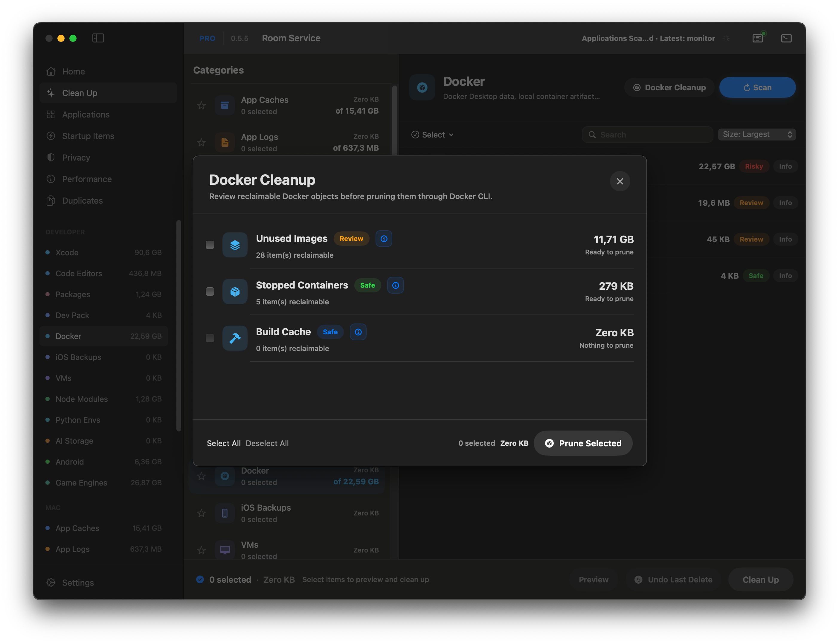Select Xcode under the Developer list
The width and height of the screenshot is (839, 644).
pyautogui.click(x=67, y=253)
